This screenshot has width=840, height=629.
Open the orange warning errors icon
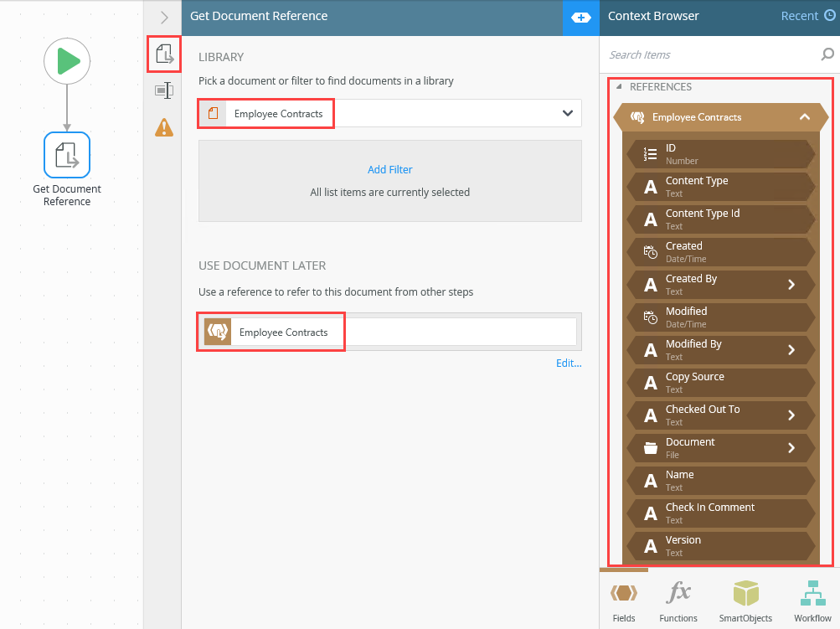tap(164, 127)
